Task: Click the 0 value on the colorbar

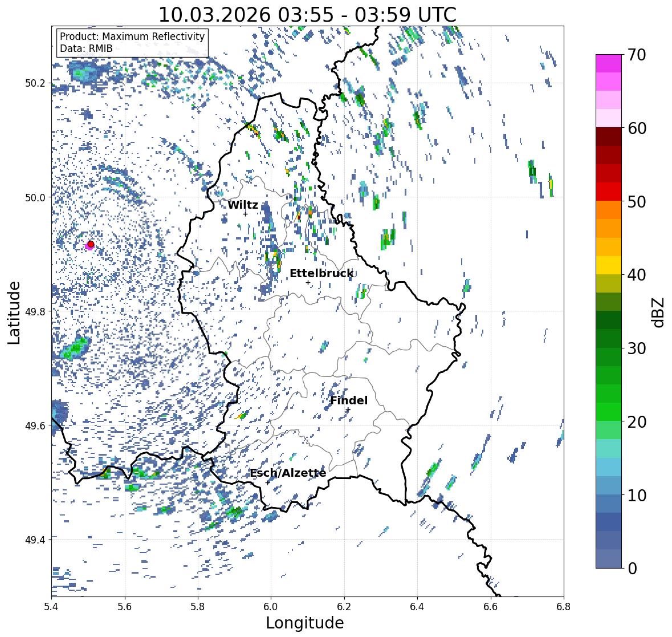Action: 632,569
